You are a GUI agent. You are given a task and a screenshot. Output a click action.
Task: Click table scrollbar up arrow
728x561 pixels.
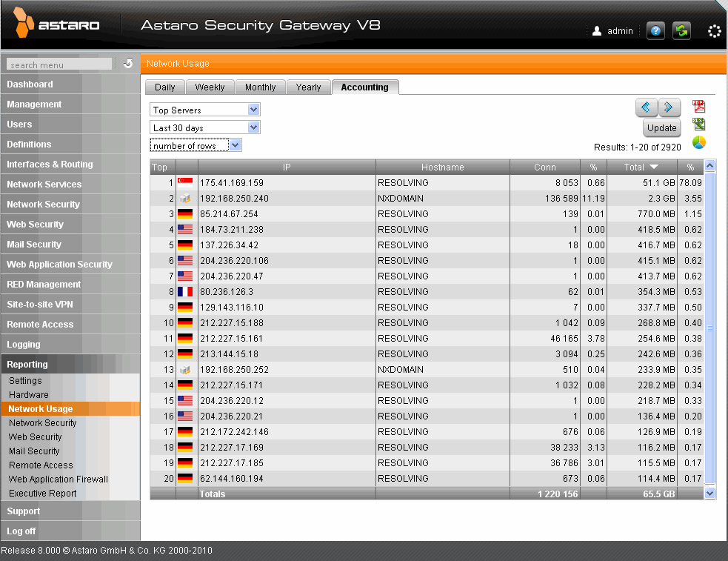(x=709, y=166)
